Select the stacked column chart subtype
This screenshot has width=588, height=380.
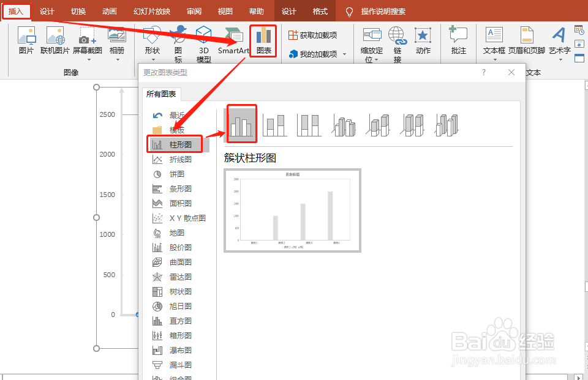[x=274, y=123]
